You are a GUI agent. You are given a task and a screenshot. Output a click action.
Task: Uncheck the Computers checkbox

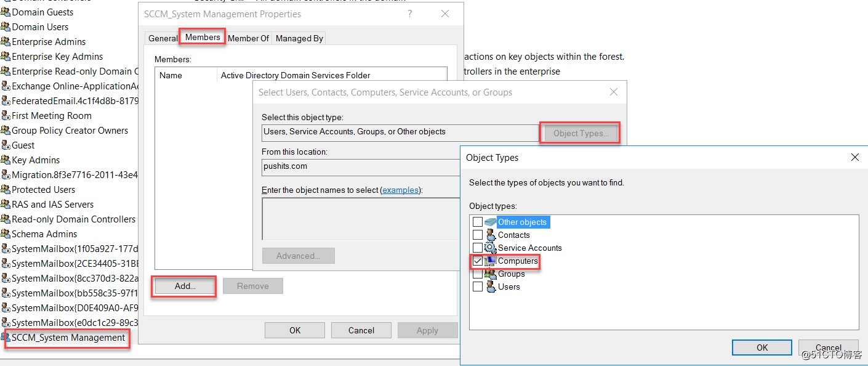pyautogui.click(x=478, y=261)
